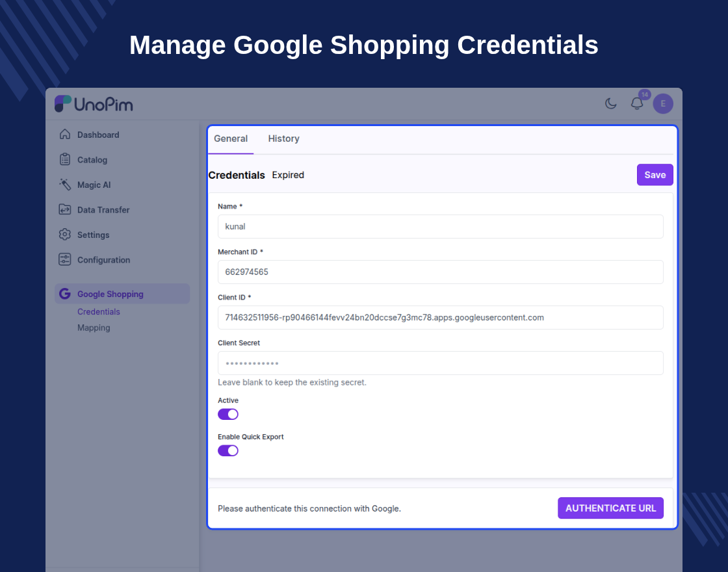Click the Configuration sliders icon
The width and height of the screenshot is (728, 572).
(x=65, y=260)
